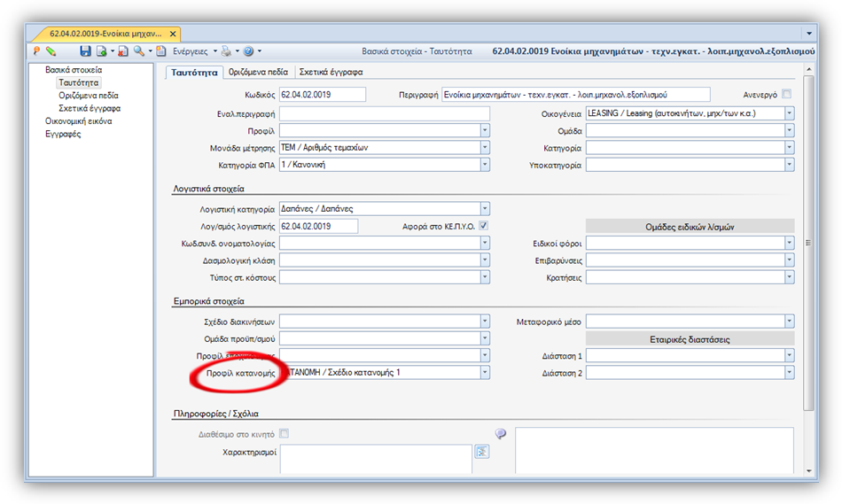Click the blue help question mark icon
Viewport: 842px width, 504px height.
249,51
